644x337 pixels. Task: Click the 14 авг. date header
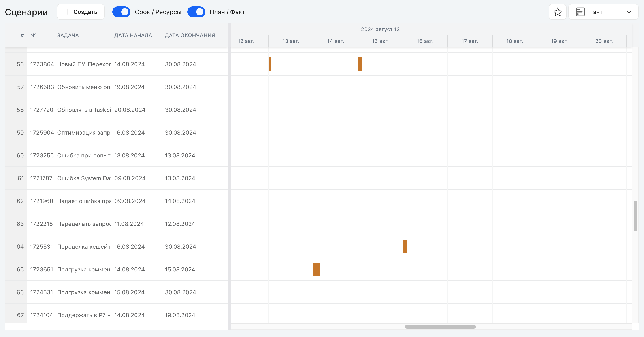point(335,41)
